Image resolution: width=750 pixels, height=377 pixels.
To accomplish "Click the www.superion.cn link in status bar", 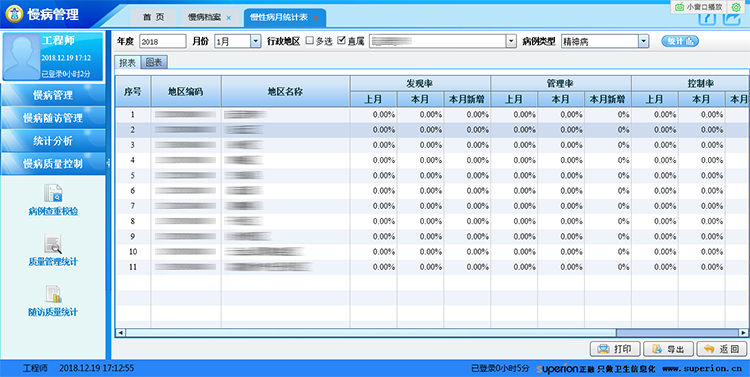I will [x=702, y=368].
